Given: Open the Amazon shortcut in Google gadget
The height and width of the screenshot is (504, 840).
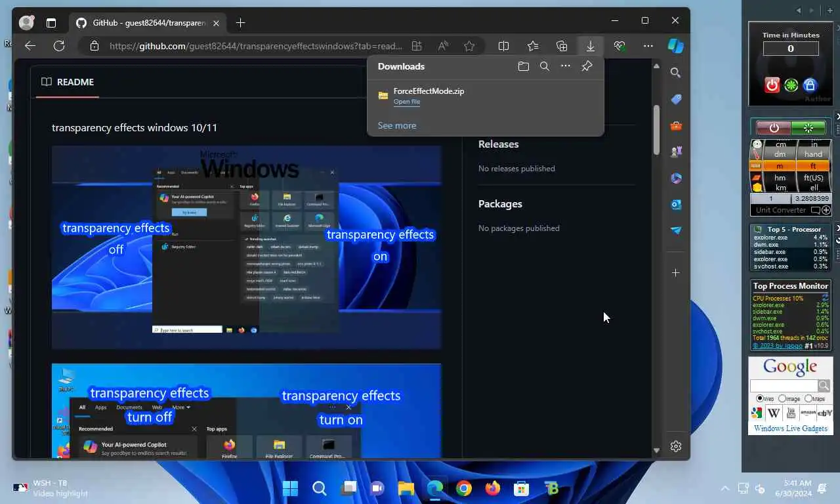Looking at the screenshot, I should (x=808, y=413).
